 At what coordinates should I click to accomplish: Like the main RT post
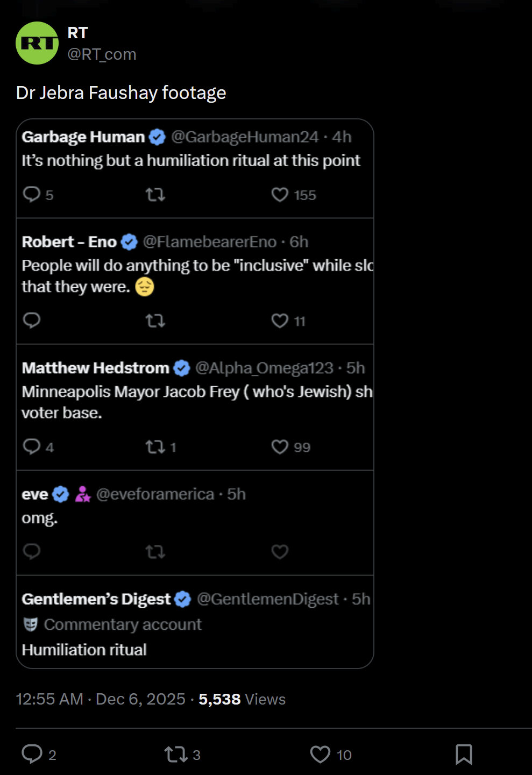[320, 754]
